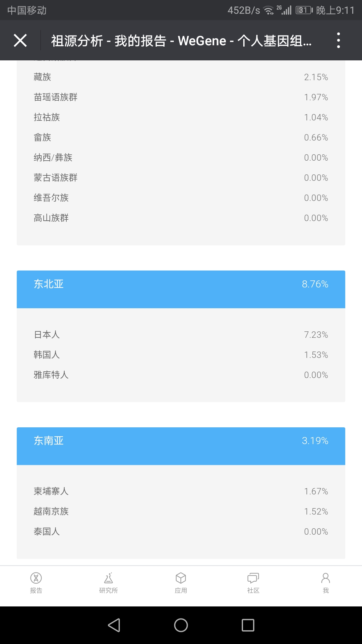Close the WeGene report page
Viewport: 362px width, 644px height.
point(20,41)
